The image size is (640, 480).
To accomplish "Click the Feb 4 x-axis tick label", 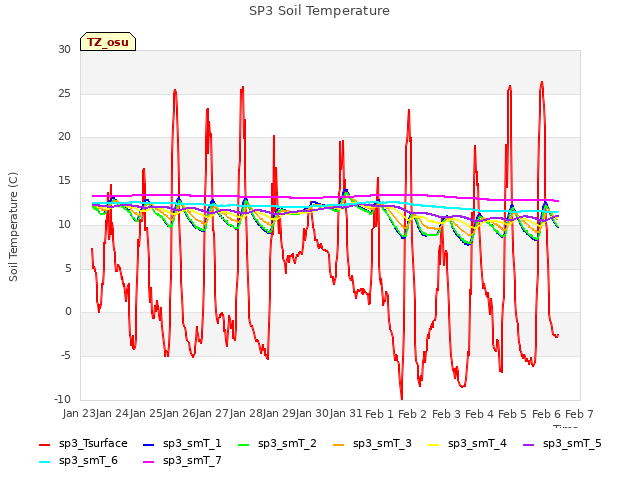I will [x=479, y=414].
